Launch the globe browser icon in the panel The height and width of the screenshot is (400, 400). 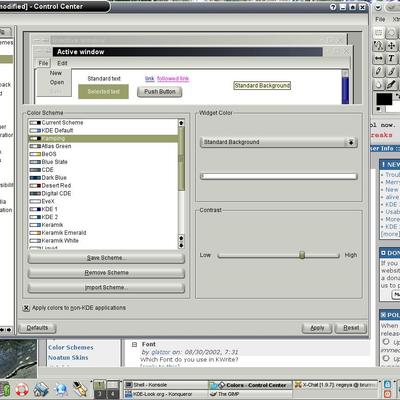pos(61,389)
